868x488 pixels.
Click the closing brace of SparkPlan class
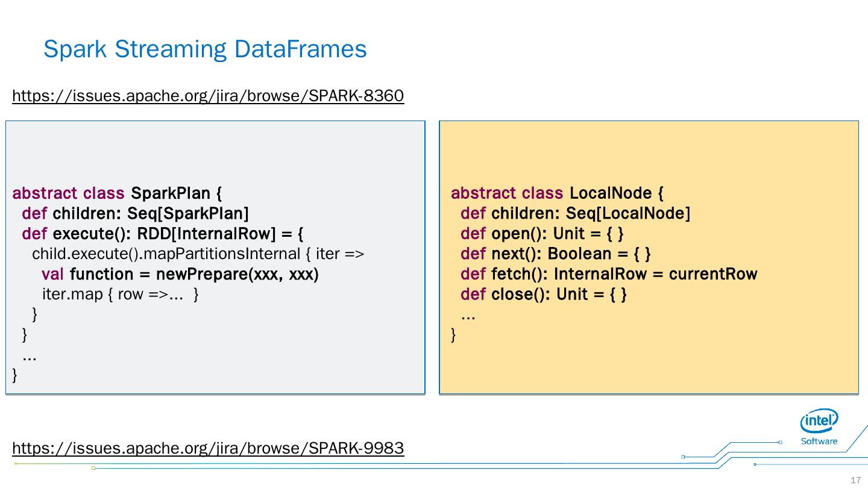tap(15, 376)
